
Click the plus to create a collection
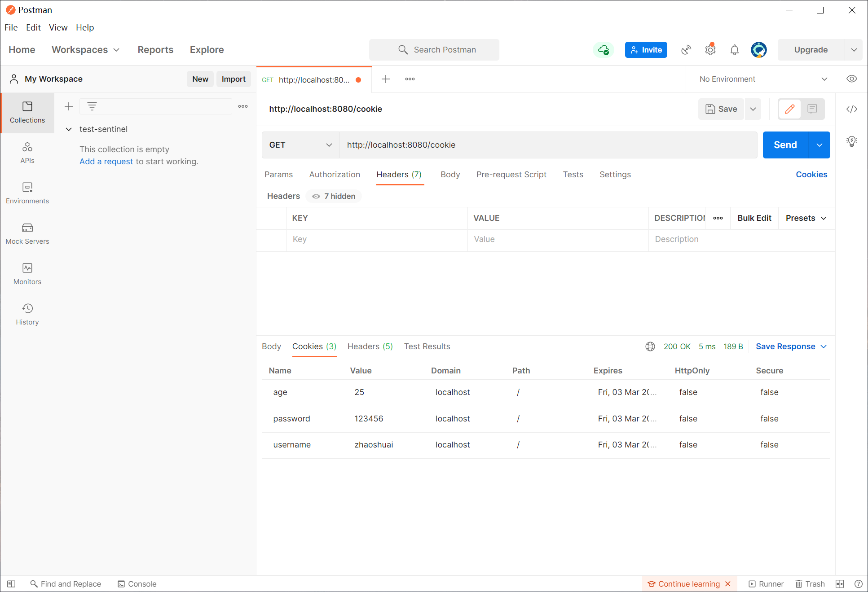pos(69,106)
